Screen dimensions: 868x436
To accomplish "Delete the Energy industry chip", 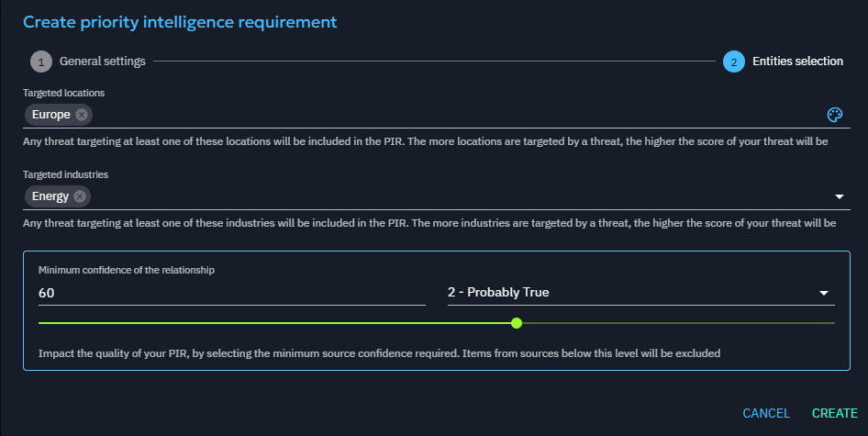I will (80, 196).
